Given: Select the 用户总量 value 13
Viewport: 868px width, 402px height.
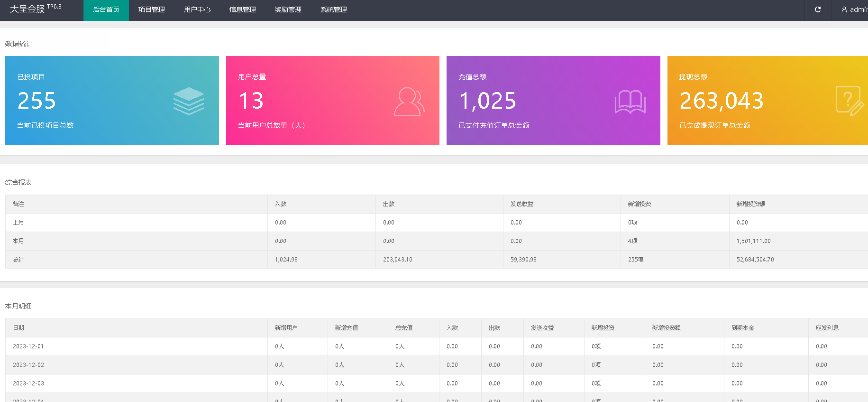Looking at the screenshot, I should pos(251,101).
